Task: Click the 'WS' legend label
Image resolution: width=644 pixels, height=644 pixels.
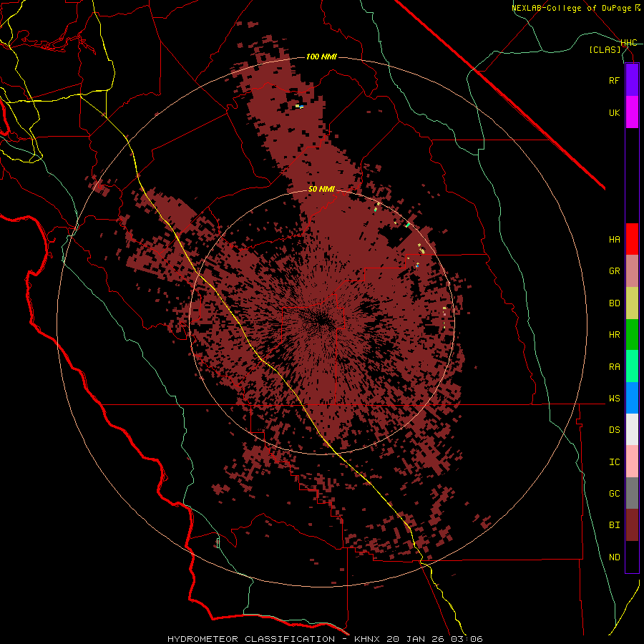Action: click(615, 398)
